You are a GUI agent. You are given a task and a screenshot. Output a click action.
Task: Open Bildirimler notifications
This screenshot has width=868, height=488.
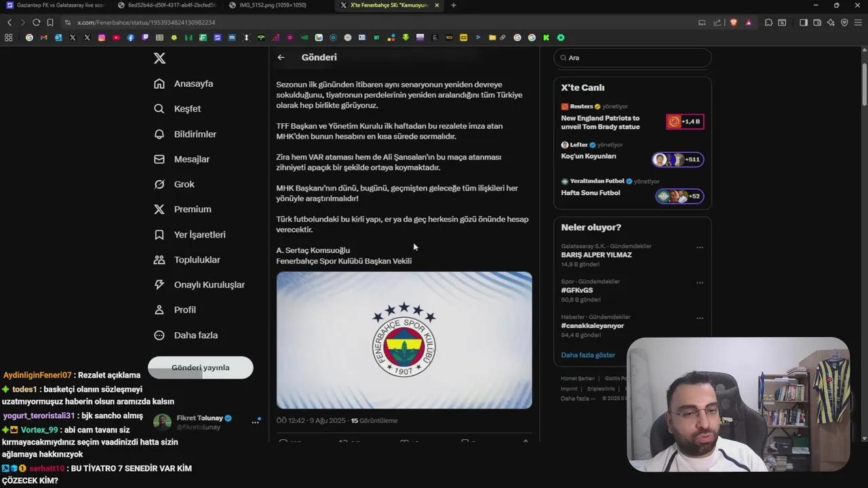coord(185,134)
